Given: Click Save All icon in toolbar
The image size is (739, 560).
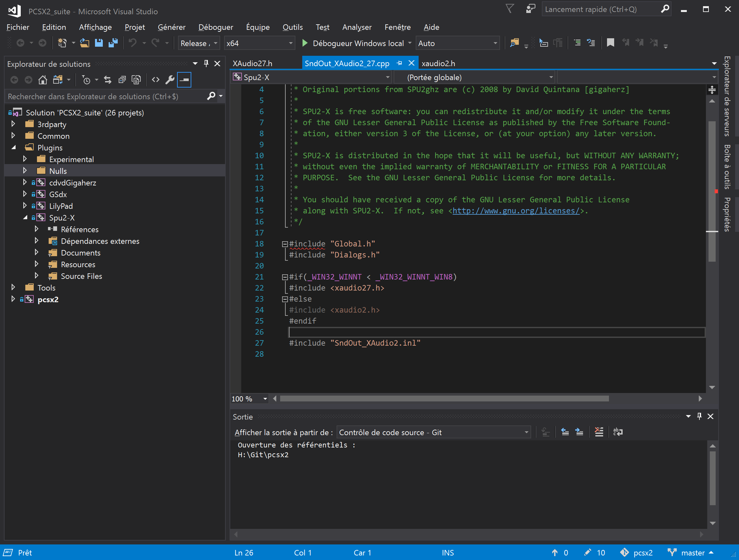Looking at the screenshot, I should coord(113,43).
